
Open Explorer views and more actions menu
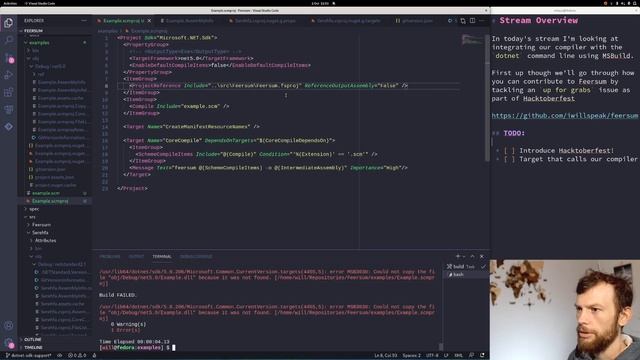(84, 20)
